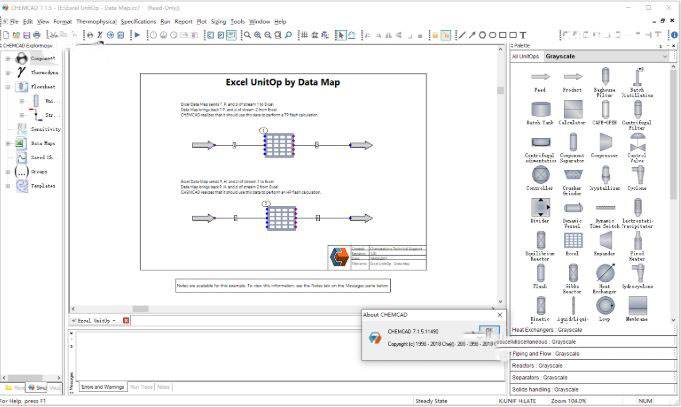
Task: Open the Thermophysical menu
Action: point(96,21)
